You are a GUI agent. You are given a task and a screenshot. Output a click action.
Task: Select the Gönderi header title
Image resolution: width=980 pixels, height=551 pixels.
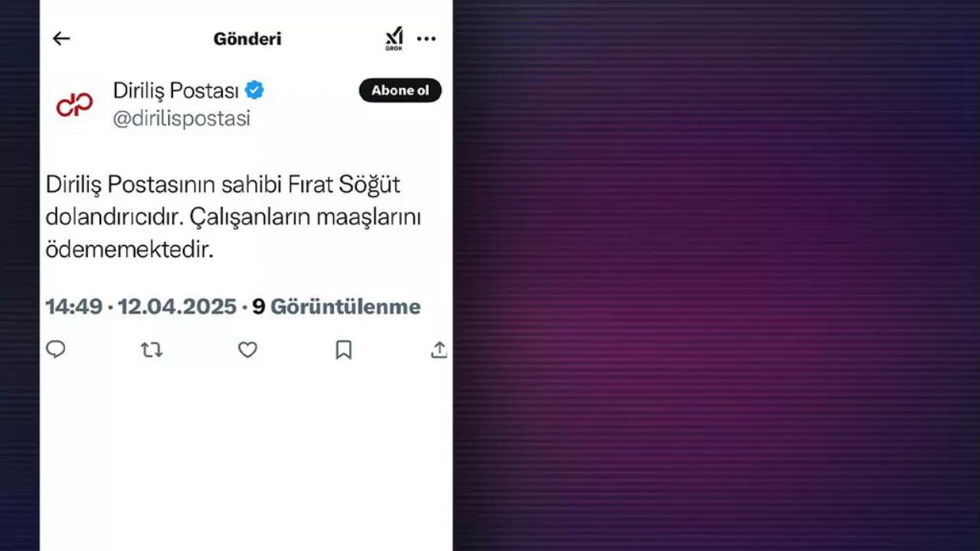247,38
